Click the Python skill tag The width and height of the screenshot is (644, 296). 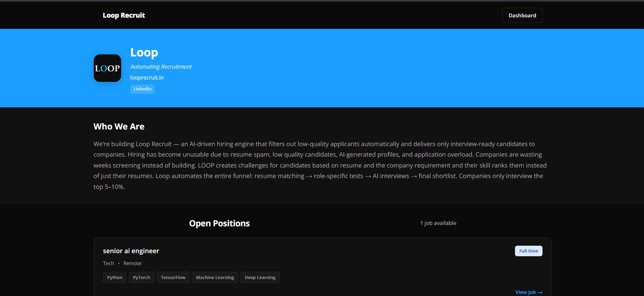[x=115, y=277]
